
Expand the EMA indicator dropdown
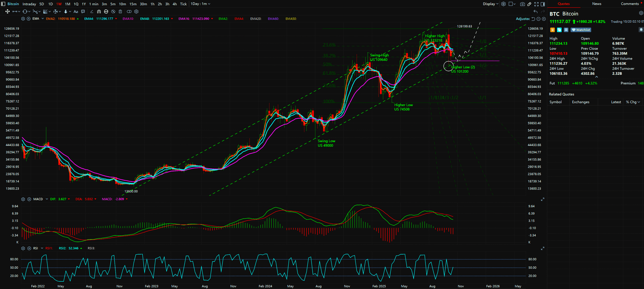pyautogui.click(x=43, y=19)
